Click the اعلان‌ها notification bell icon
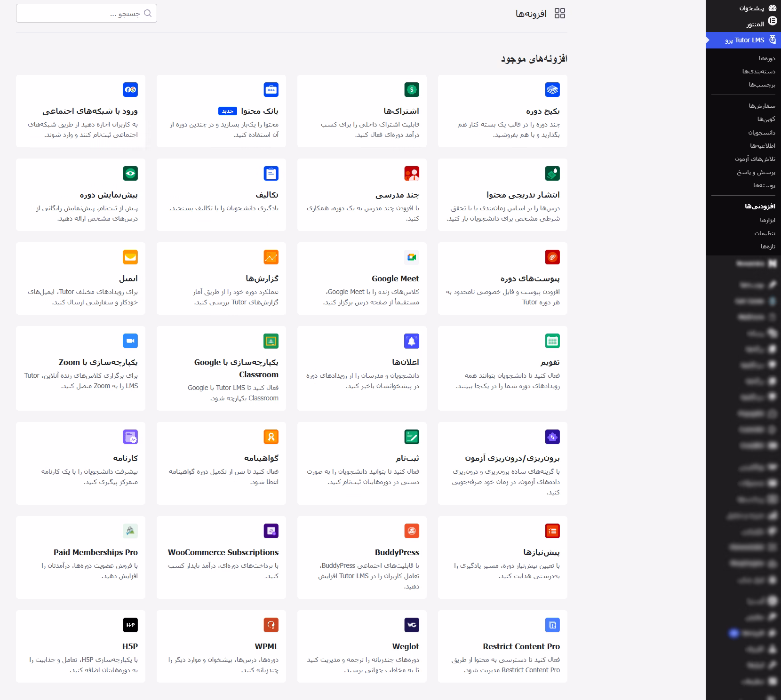 412,341
